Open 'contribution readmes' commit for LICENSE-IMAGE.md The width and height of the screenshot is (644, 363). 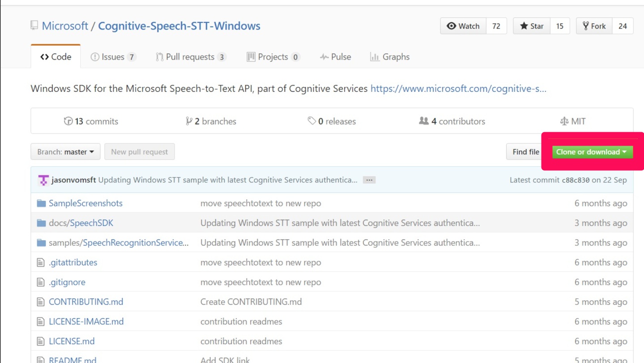point(241,322)
